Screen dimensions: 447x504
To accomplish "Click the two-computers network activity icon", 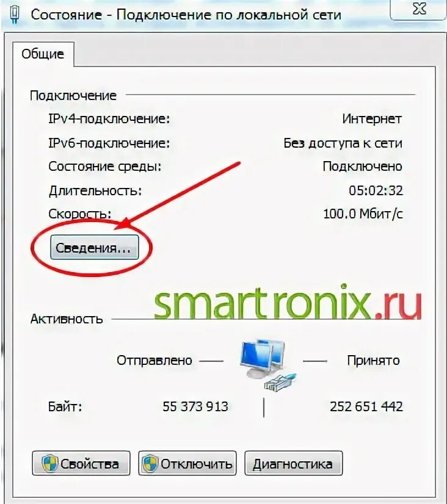I will (x=267, y=364).
